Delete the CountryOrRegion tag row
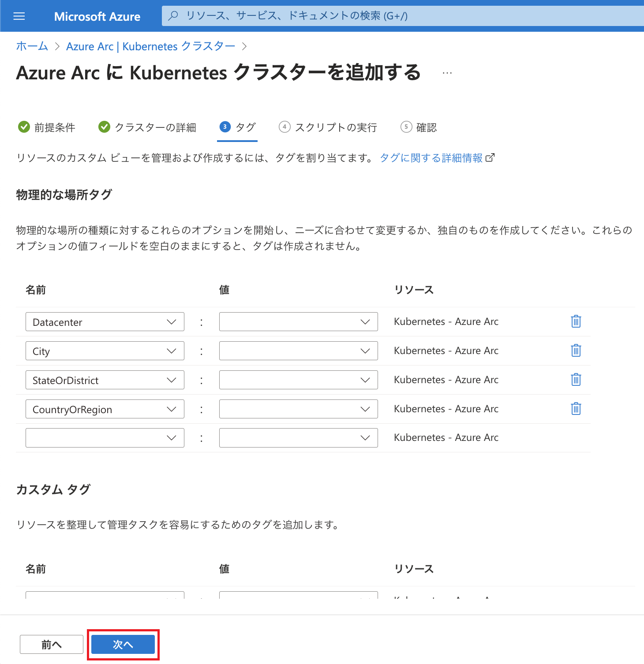This screenshot has height=664, width=644. (576, 409)
